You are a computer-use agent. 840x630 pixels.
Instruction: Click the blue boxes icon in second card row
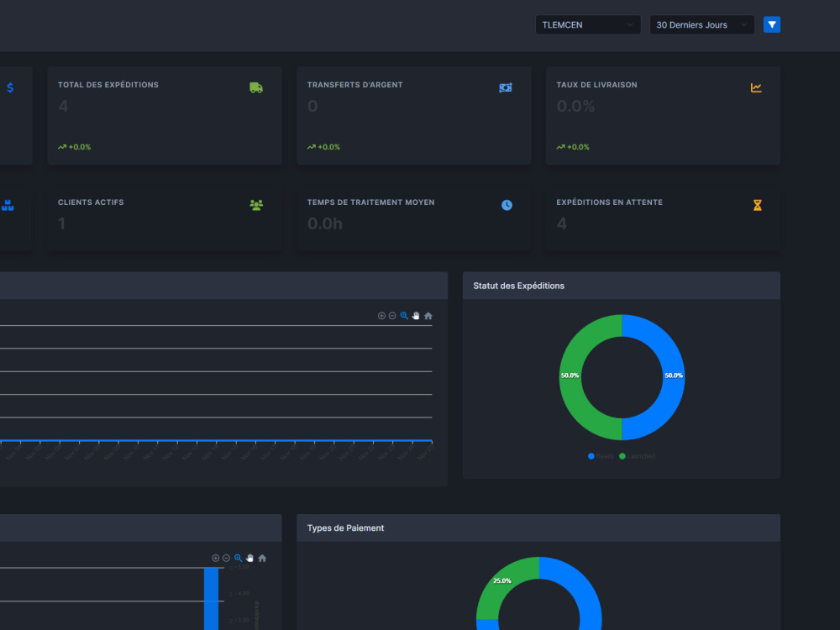click(8, 205)
